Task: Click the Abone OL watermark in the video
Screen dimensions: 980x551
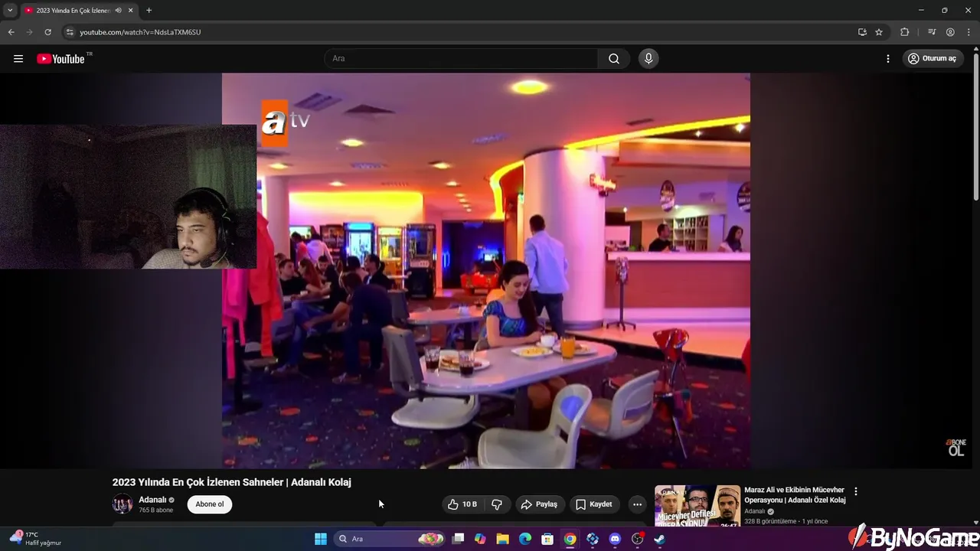Action: point(956,448)
